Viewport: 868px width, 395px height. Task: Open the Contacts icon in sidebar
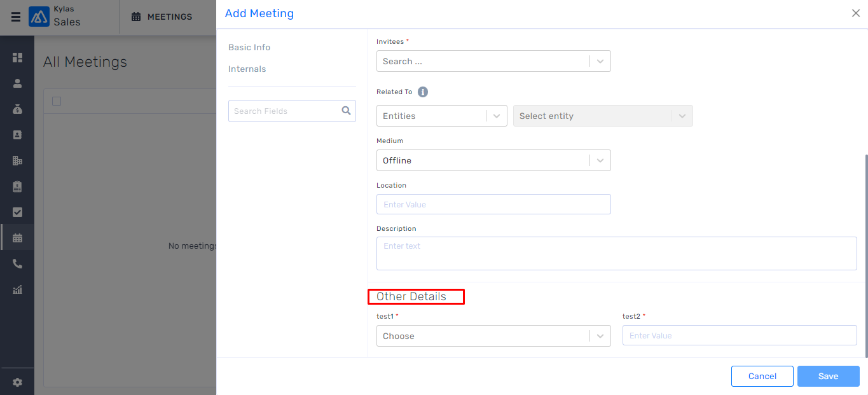click(x=17, y=135)
